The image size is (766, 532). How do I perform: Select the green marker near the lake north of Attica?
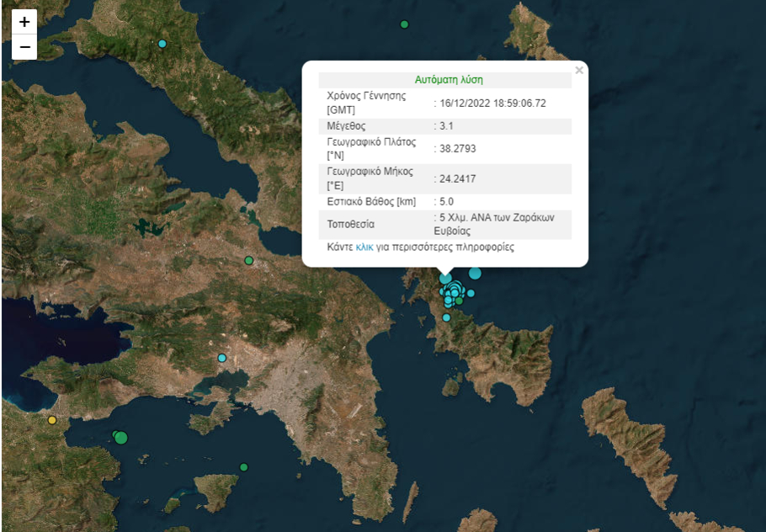point(248,261)
